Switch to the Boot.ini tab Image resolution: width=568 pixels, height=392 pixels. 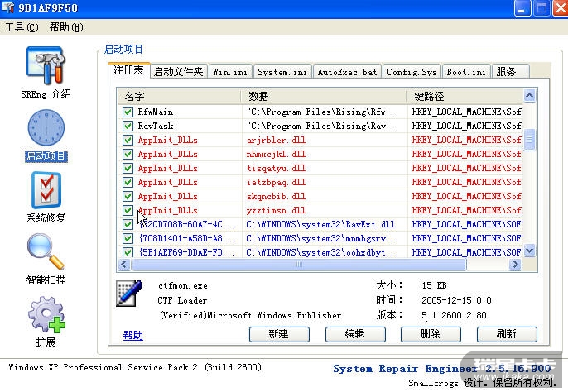click(466, 72)
